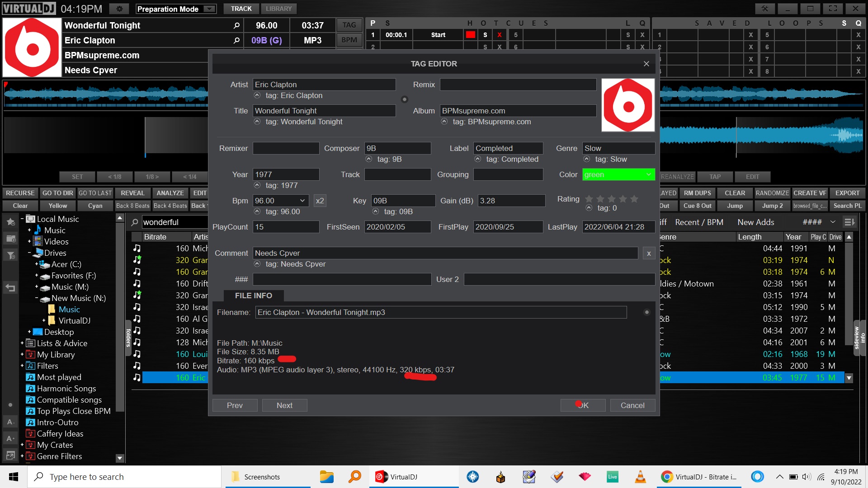Delete hot cue 1 with red X
Screen dimensions: 868x488
pyautogui.click(x=500, y=35)
